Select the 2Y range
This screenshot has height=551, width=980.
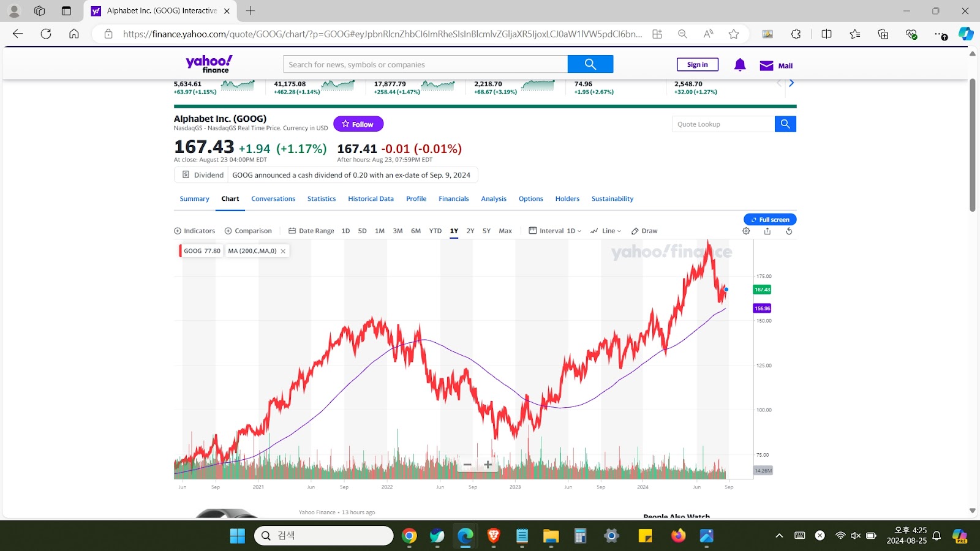[x=470, y=231]
